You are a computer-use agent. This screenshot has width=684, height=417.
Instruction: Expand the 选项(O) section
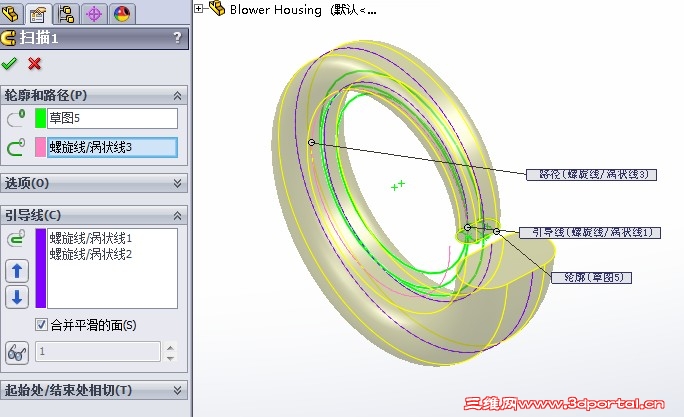pos(177,183)
